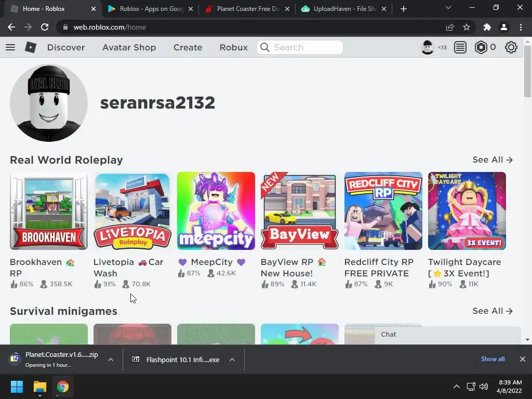Open the network tray icon
Viewport: 532px width, 399px height.
click(x=471, y=387)
